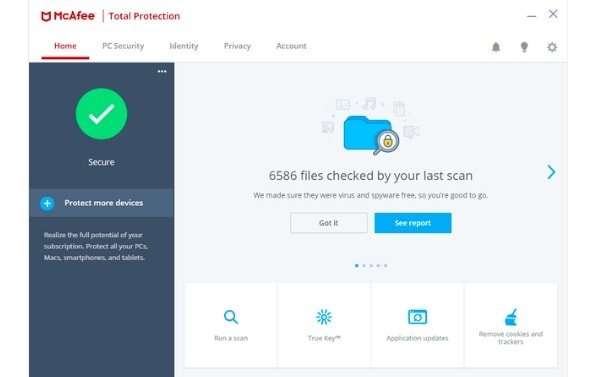
Task: Click the Application updates label
Action: [x=417, y=338]
